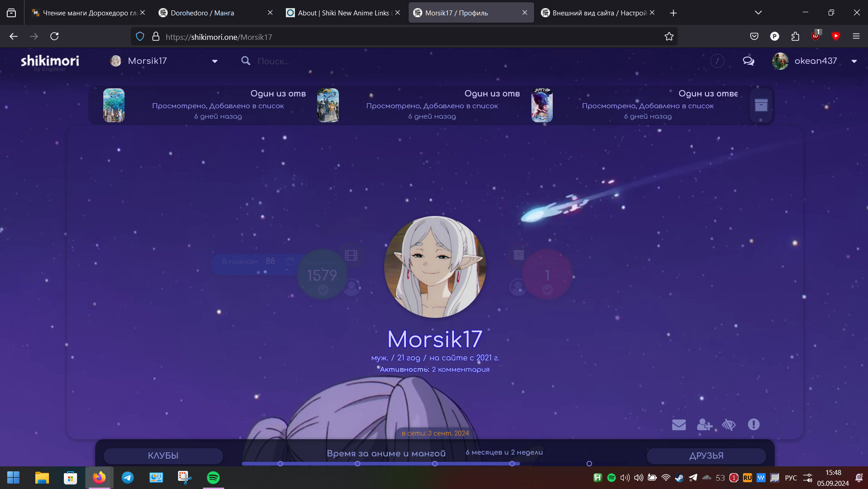The height and width of the screenshot is (489, 868).
Task: Click the ignore user crossed-eye icon
Action: (729, 425)
